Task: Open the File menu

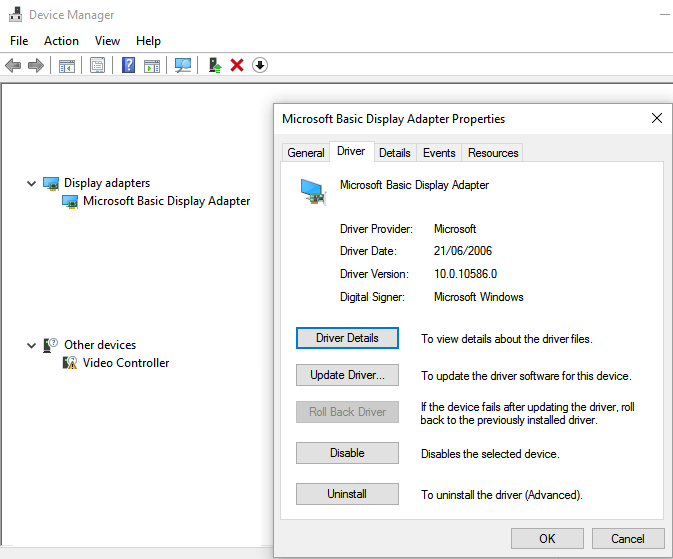Action: click(x=19, y=41)
